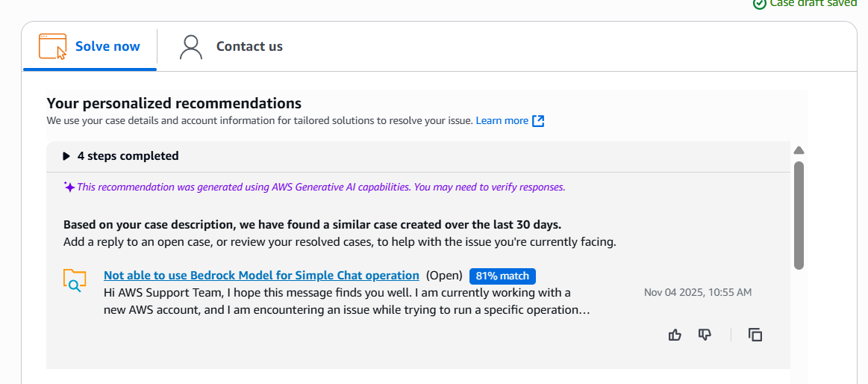Click the scroll up arrow on recommendations panel
The height and width of the screenshot is (384, 868).
pyautogui.click(x=799, y=150)
